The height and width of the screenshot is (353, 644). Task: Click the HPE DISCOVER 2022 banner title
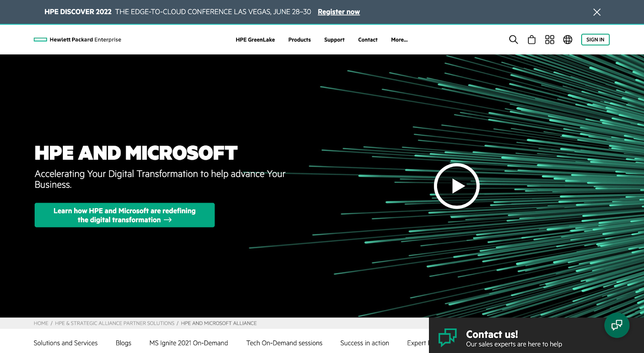point(78,12)
